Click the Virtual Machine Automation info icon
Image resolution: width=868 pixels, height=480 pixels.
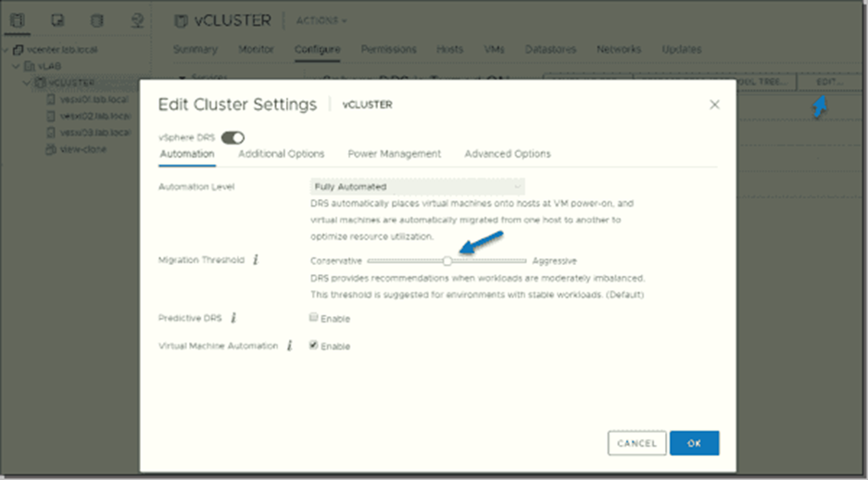pyautogui.click(x=289, y=346)
